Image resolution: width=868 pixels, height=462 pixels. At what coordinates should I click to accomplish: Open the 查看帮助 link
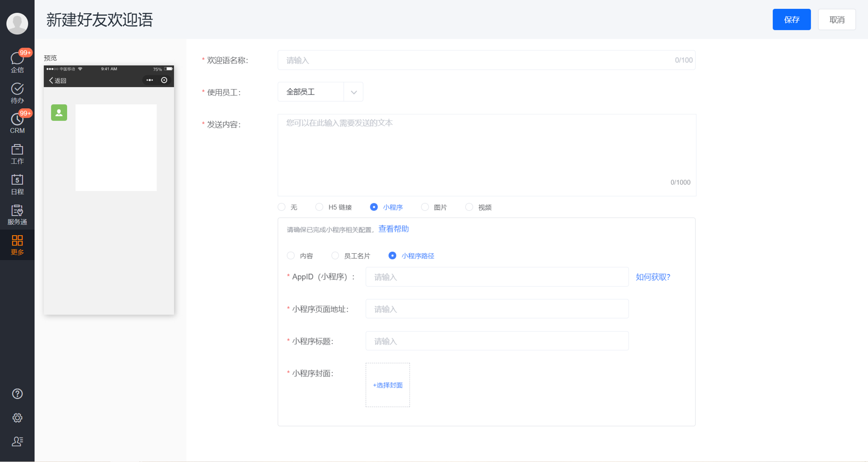(x=393, y=229)
